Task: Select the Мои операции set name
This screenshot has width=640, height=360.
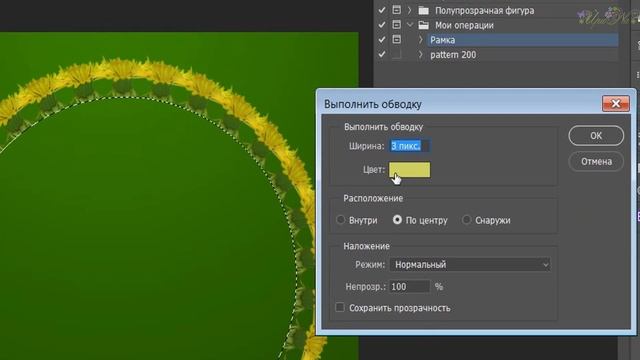Action: tap(464, 25)
